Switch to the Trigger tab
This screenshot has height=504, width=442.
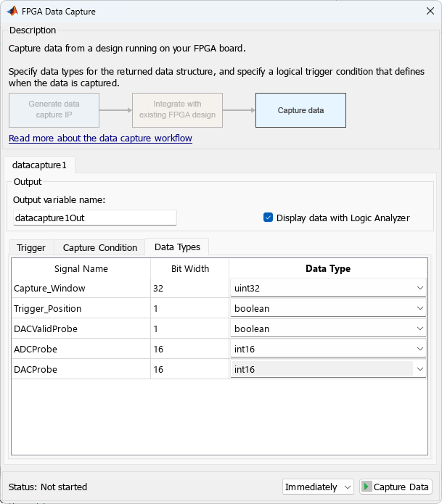click(31, 247)
